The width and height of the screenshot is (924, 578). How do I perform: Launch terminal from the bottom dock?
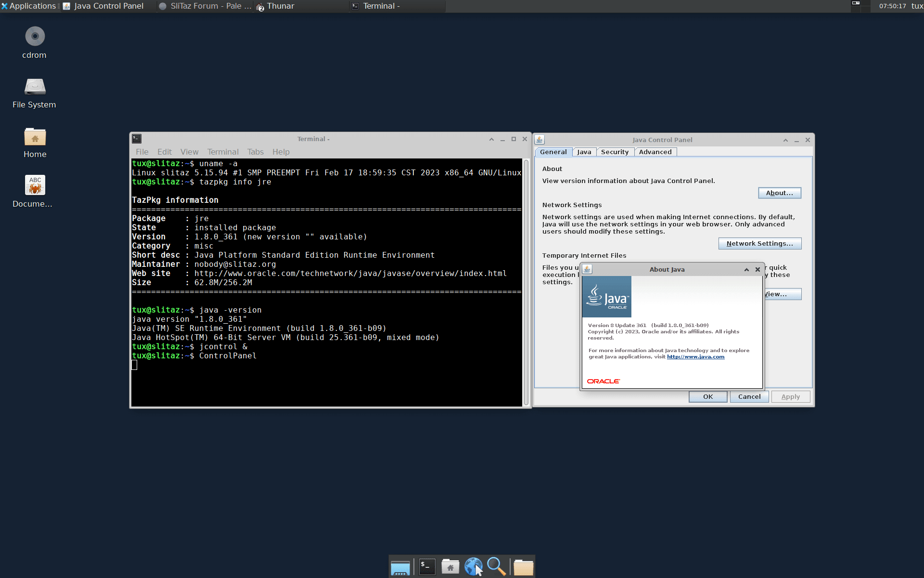(426, 567)
